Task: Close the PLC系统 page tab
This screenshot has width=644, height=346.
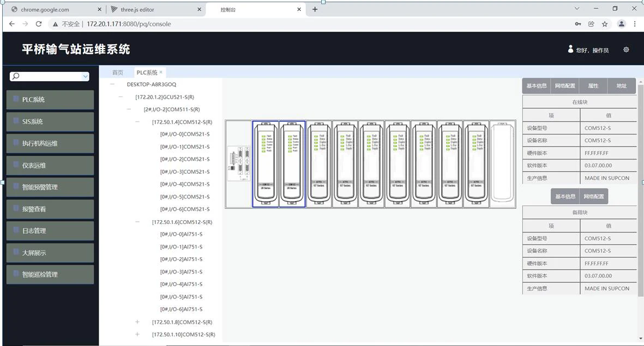Action: (161, 72)
